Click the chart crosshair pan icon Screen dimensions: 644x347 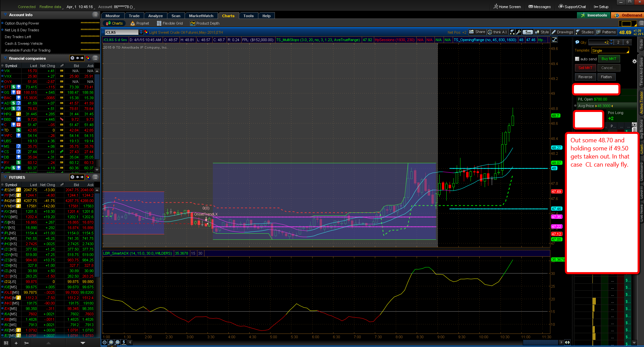point(105,342)
